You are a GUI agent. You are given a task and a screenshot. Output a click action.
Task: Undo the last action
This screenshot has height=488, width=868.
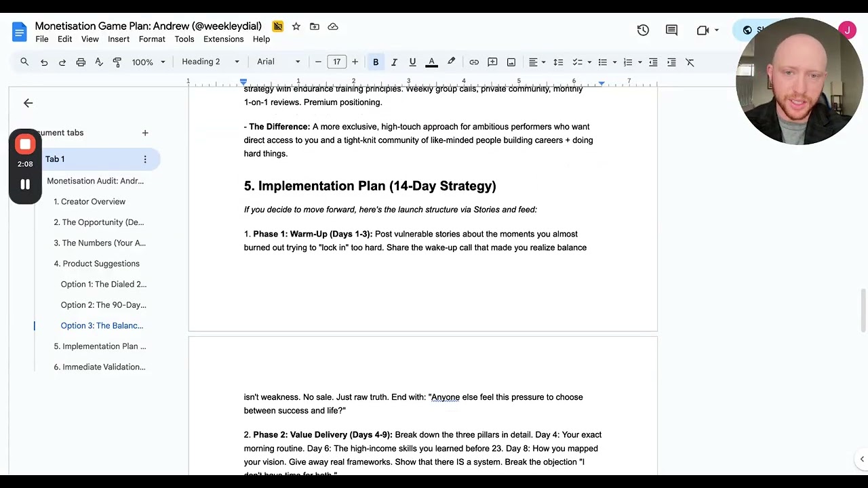point(44,62)
